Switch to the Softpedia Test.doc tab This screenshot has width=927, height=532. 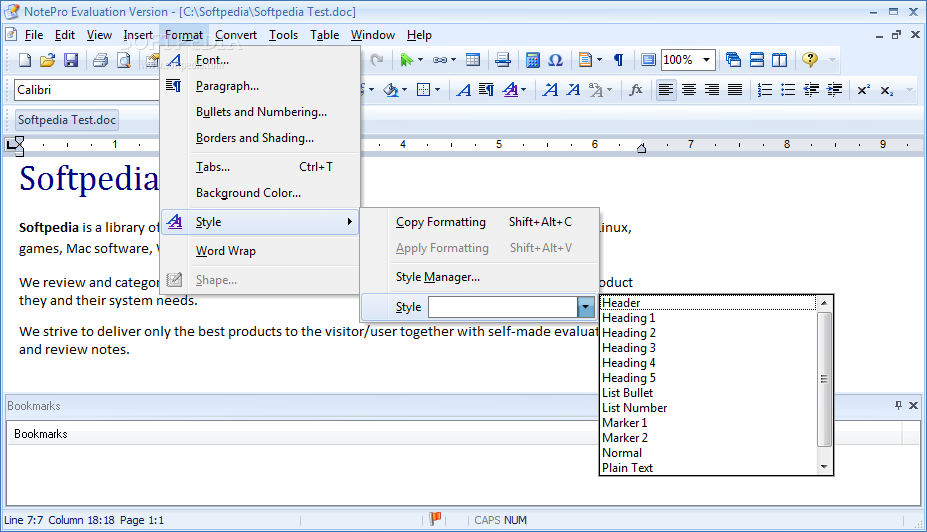tap(67, 120)
